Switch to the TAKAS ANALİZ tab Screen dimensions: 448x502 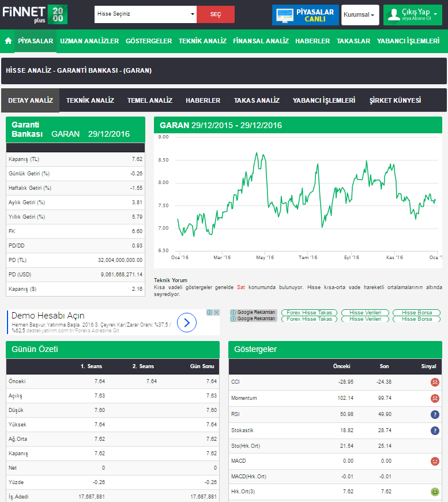pyautogui.click(x=257, y=100)
